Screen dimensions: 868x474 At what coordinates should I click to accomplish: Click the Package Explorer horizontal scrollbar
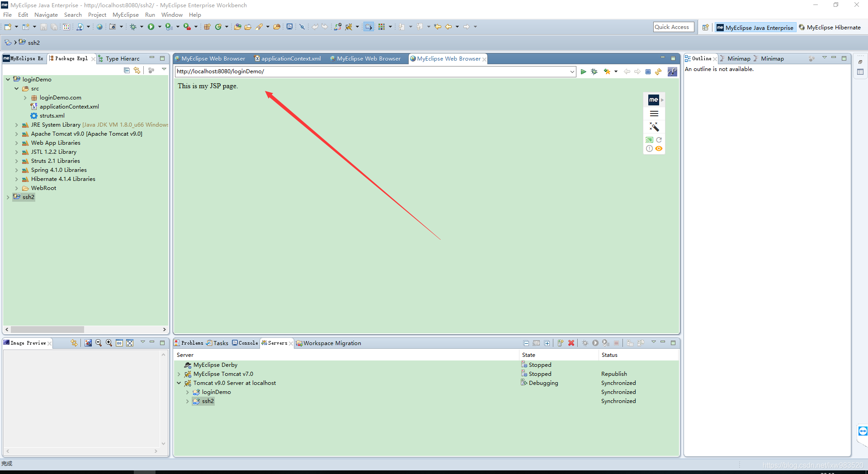pyautogui.click(x=47, y=329)
